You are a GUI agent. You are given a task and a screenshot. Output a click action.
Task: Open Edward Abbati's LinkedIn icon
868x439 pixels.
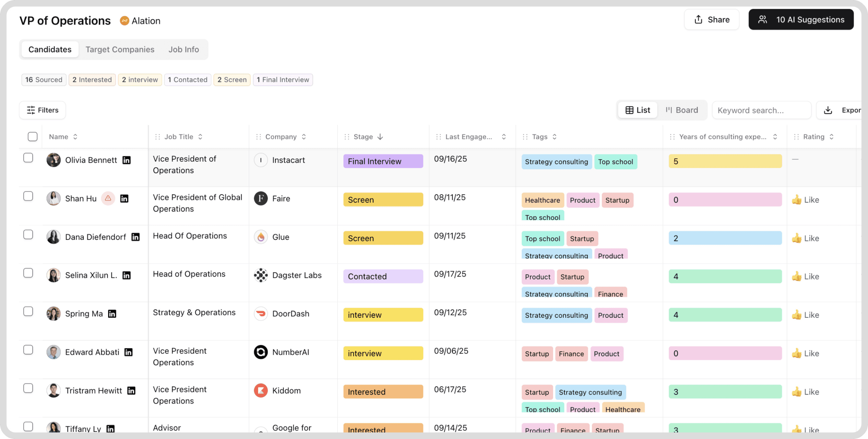point(128,352)
